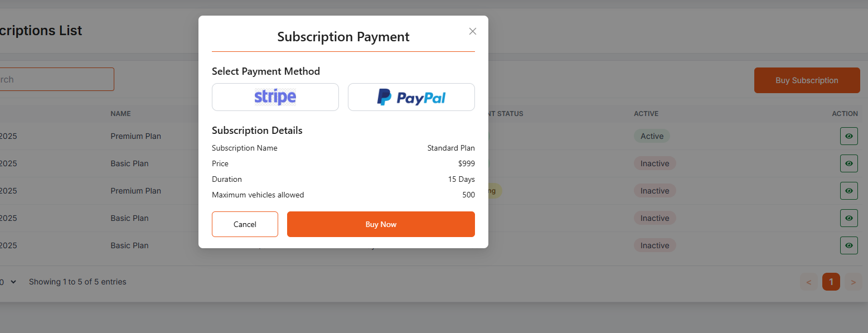Screen dimensions: 868x333
Task: View the last Basic Plan entry
Action: pyautogui.click(x=848, y=245)
